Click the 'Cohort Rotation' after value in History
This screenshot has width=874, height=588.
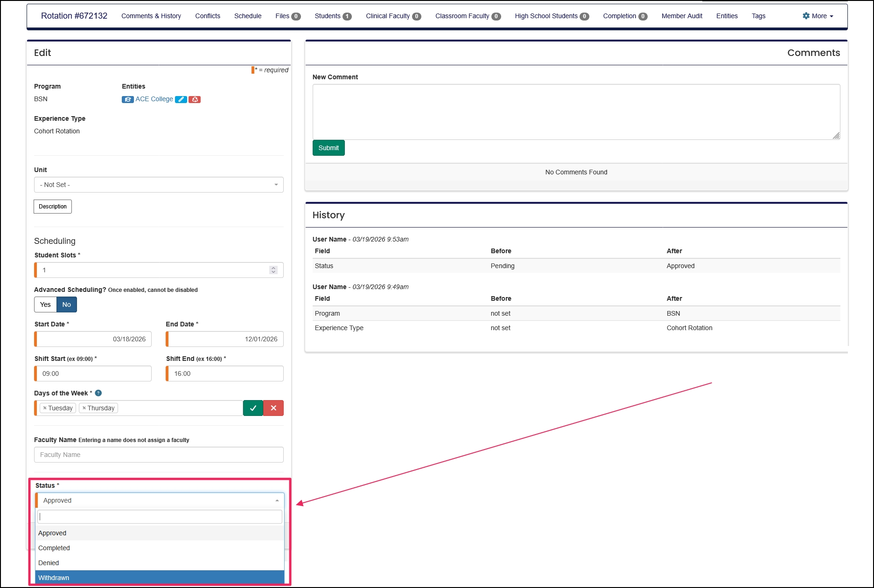pyautogui.click(x=689, y=328)
